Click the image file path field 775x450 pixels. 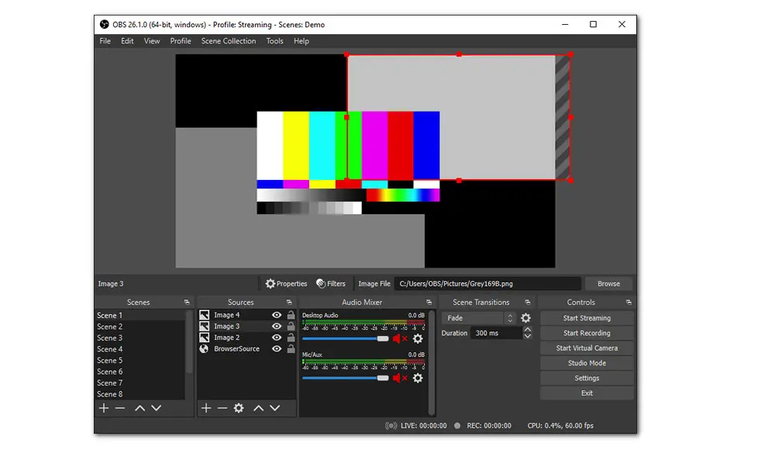point(487,283)
